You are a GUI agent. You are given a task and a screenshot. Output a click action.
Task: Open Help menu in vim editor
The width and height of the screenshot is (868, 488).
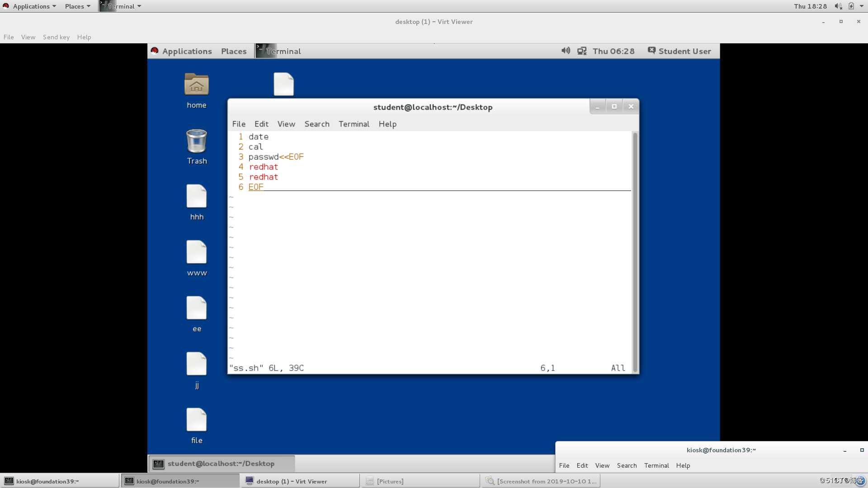[x=387, y=124]
